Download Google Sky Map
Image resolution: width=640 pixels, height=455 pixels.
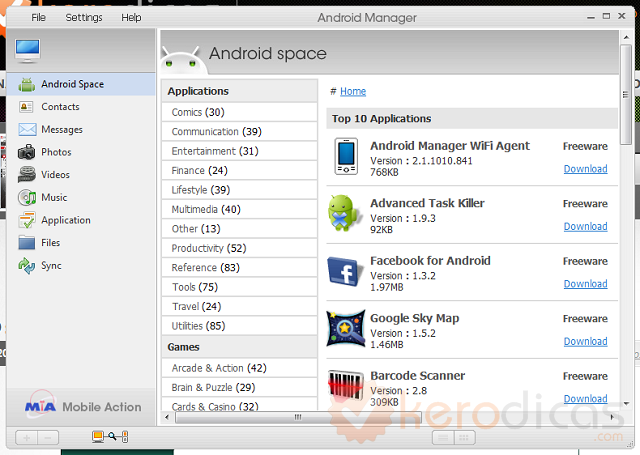pyautogui.click(x=585, y=341)
